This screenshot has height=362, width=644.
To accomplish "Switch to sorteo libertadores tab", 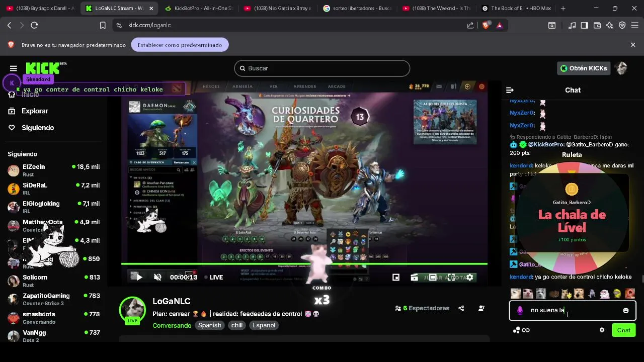I will pyautogui.click(x=357, y=8).
